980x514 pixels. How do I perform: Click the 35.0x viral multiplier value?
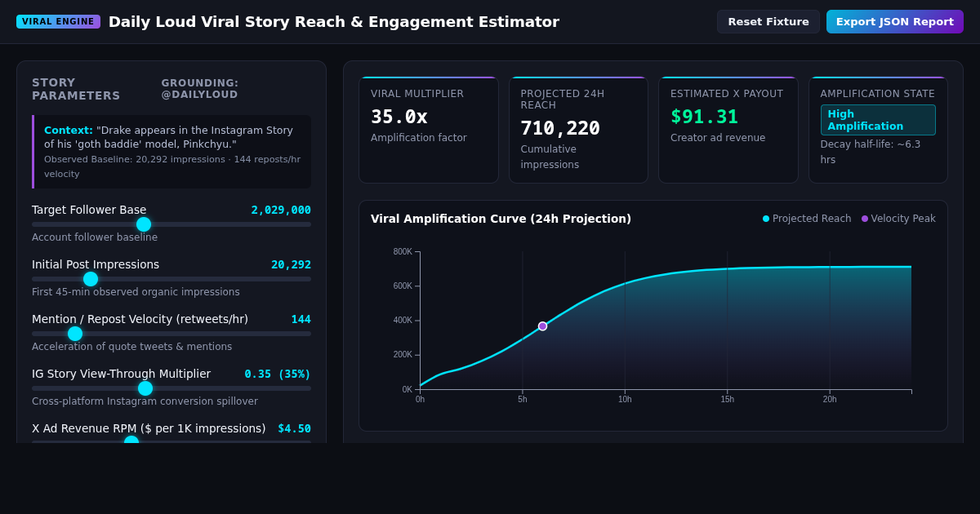tap(399, 117)
